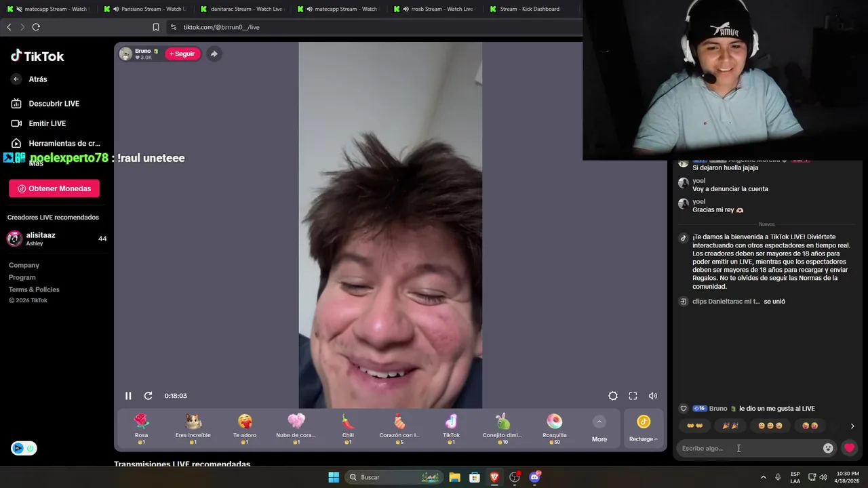Switch to first matecapp Stream tab
This screenshot has width=868, height=488.
[x=48, y=9]
